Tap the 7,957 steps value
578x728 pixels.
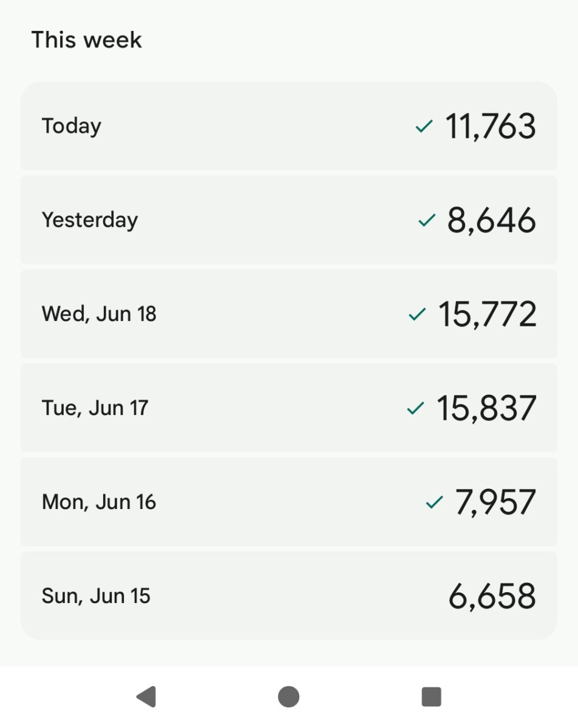coord(496,503)
